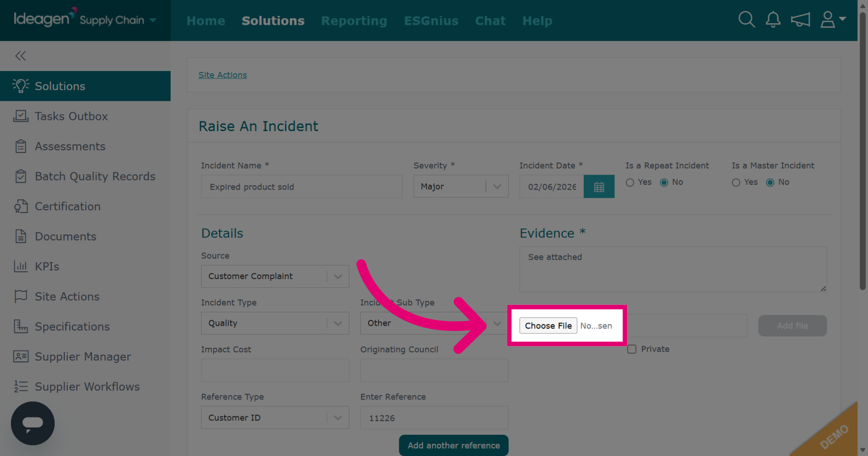This screenshot has width=868, height=456.
Task: Click the Incident Date input field
Action: coord(552,186)
